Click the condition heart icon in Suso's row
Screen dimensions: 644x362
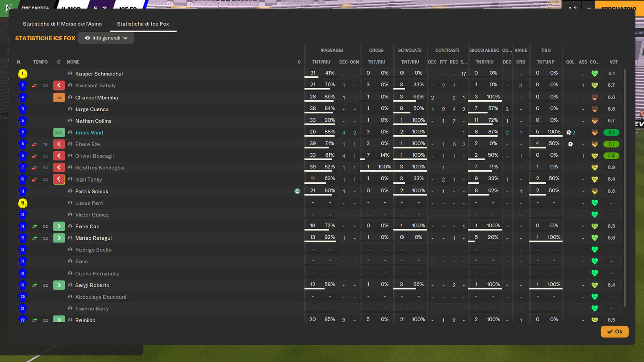coord(595,261)
